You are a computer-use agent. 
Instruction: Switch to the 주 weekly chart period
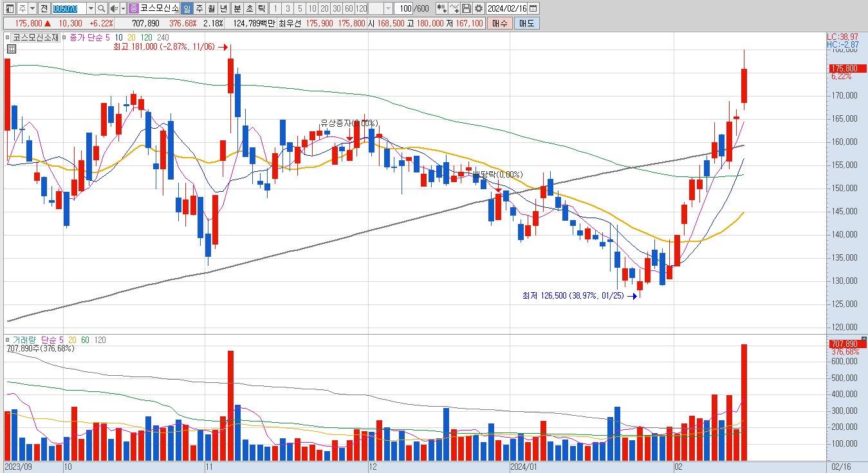pyautogui.click(x=199, y=8)
